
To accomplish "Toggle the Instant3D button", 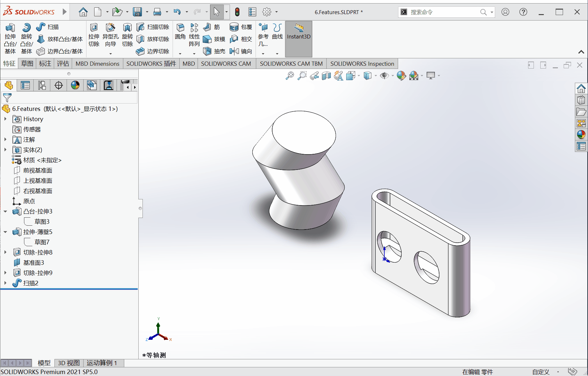I will 298,38.
